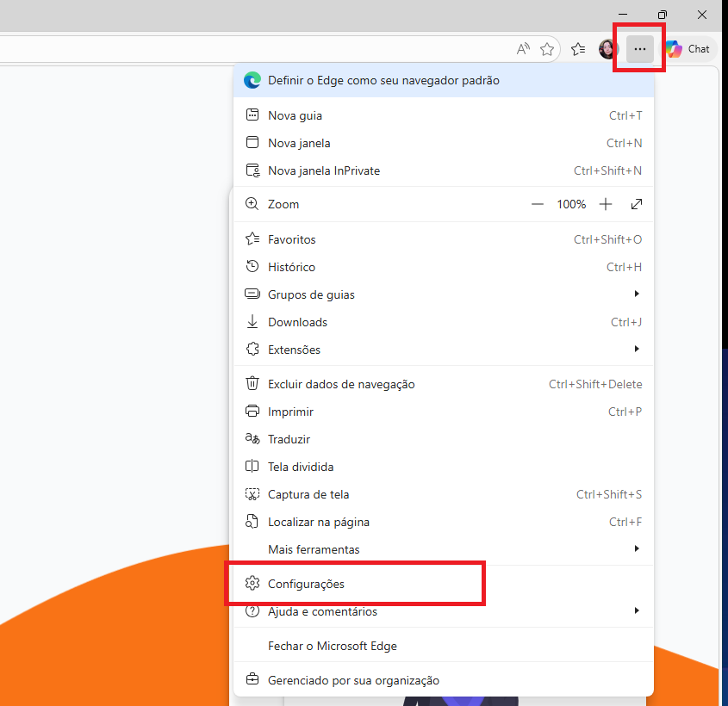Expand Ajuda e comentários submenu arrow

pos(637,611)
